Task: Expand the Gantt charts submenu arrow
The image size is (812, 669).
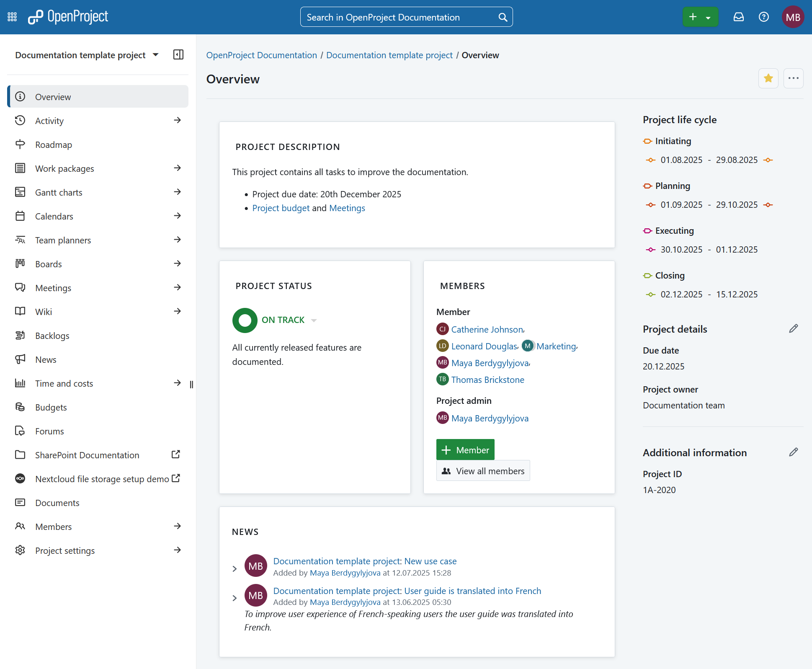Action: pyautogui.click(x=178, y=192)
